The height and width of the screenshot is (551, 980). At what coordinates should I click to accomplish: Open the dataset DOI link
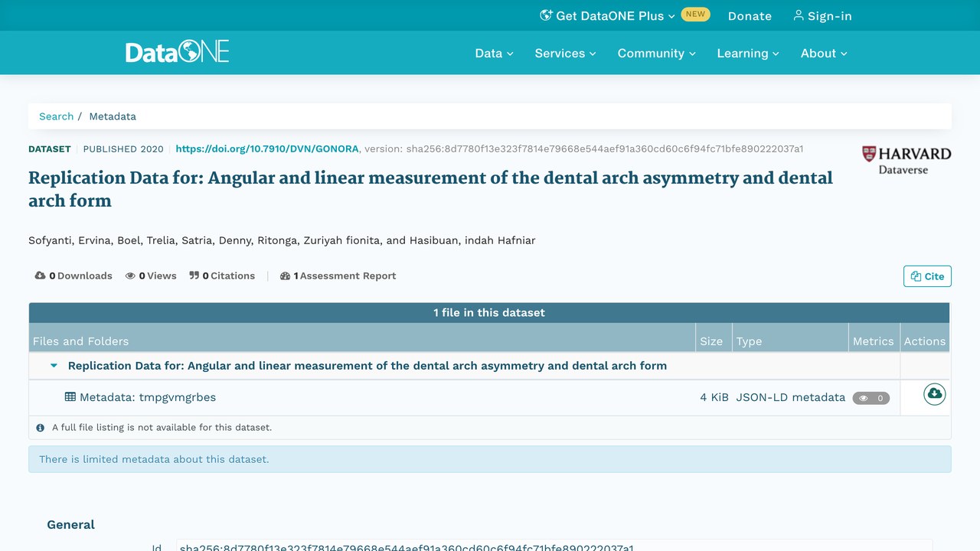click(267, 149)
